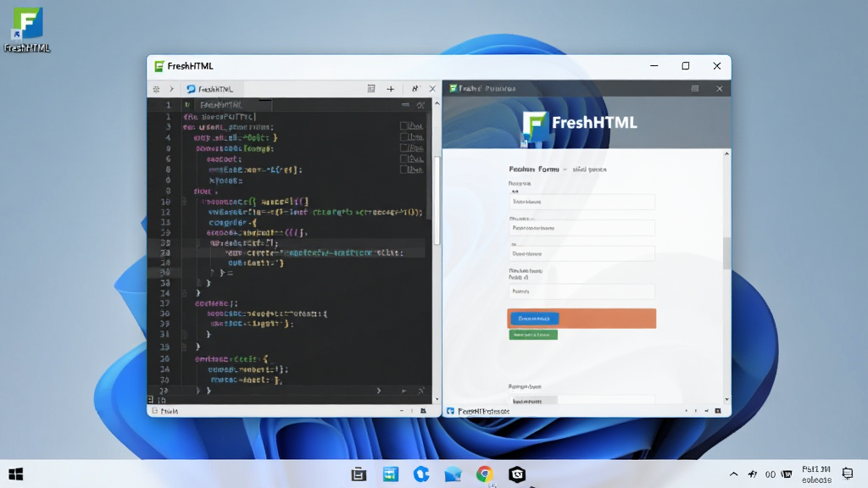
Task: Tick the topmost checkbox in code editor margin
Action: [x=403, y=126]
